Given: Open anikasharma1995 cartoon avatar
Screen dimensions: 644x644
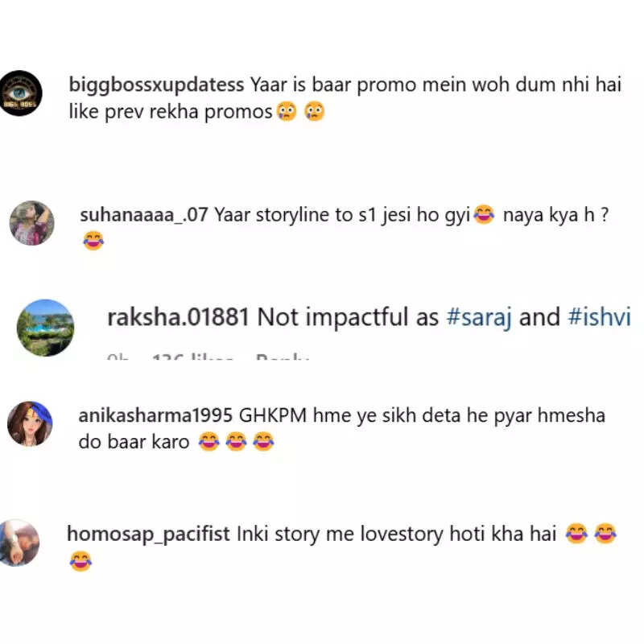Looking at the screenshot, I should coord(30,423).
